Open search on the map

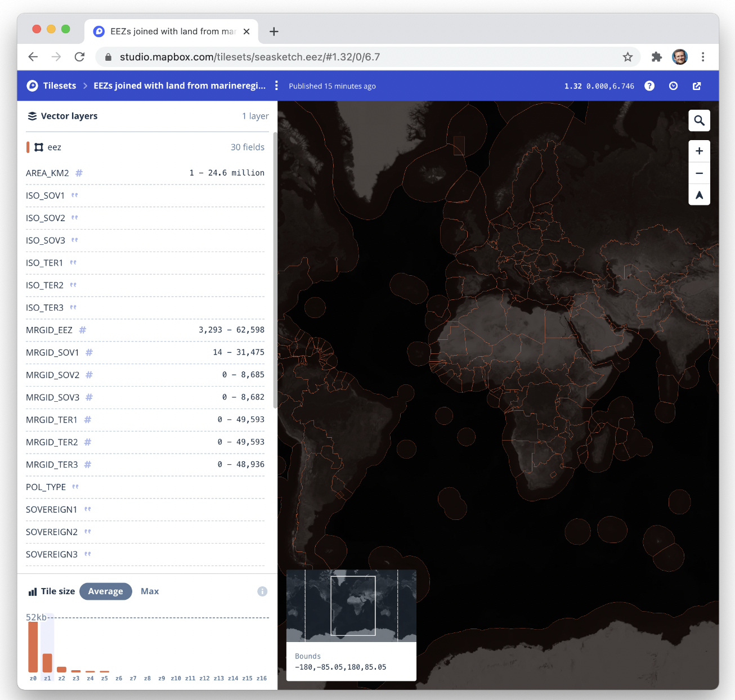[x=699, y=120]
